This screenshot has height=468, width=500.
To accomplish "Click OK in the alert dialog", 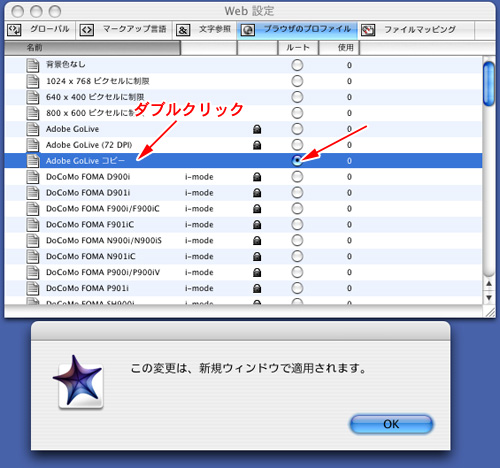I will (391, 424).
